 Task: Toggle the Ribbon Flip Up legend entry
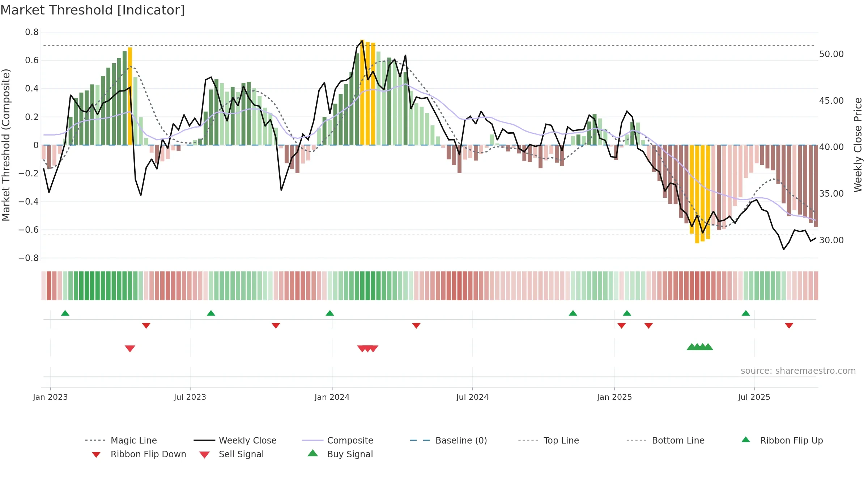pos(782,440)
